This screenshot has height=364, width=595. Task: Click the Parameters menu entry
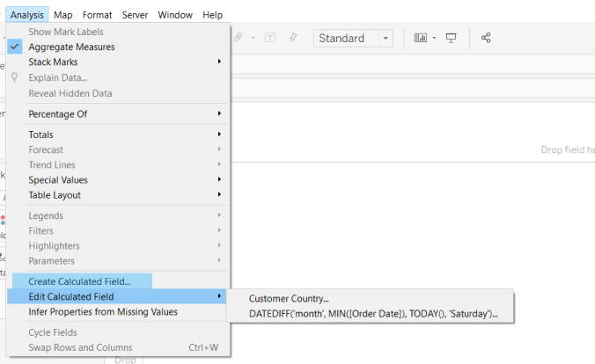[x=118, y=261]
